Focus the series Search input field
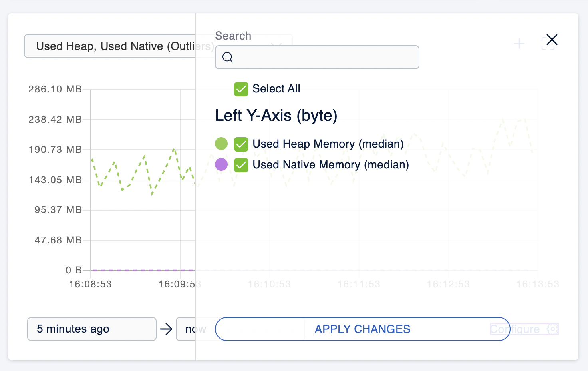The width and height of the screenshot is (588, 371). coord(324,57)
